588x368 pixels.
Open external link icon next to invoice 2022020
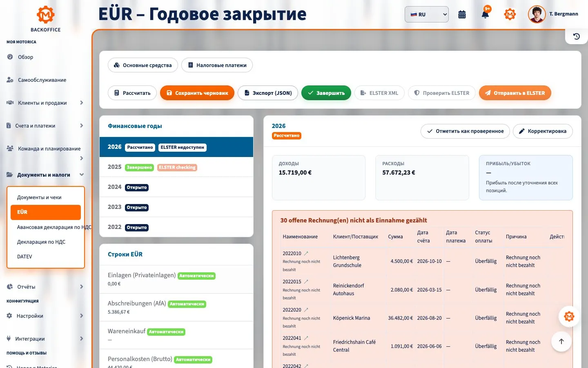pyautogui.click(x=306, y=310)
